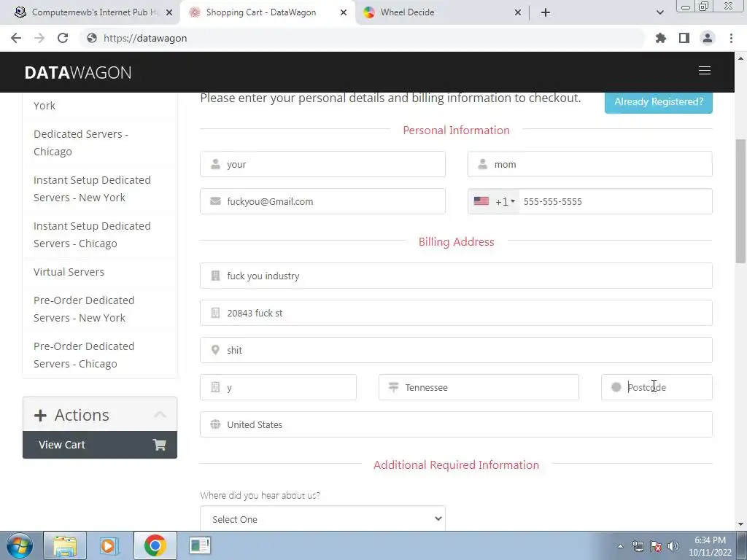Viewport: 747px width, 560px height.
Task: Click the address bar URL
Action: tap(145, 38)
